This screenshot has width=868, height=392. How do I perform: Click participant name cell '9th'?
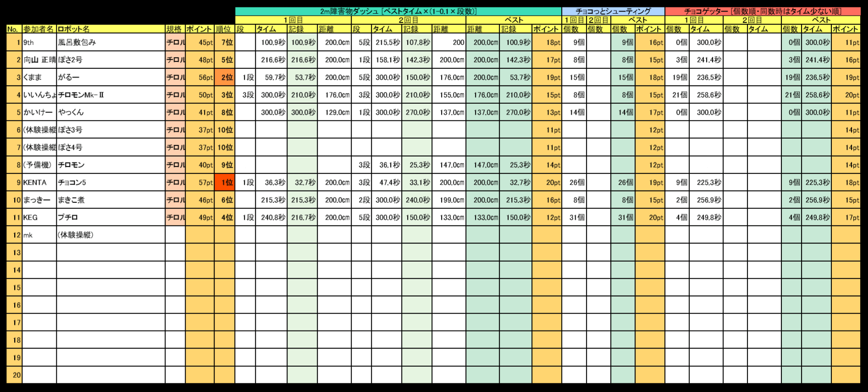tap(39, 42)
